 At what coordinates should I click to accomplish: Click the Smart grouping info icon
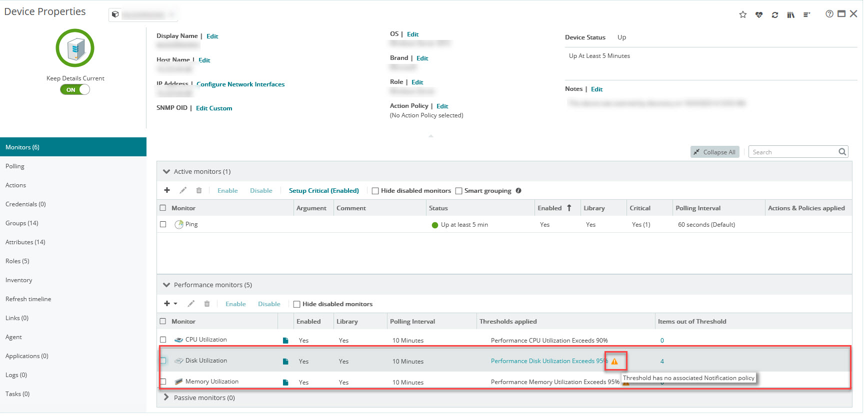point(518,190)
